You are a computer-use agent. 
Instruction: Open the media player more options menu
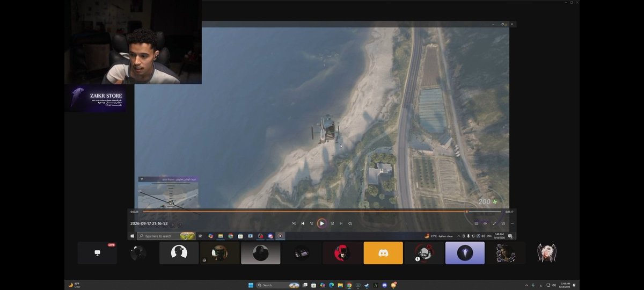click(x=512, y=223)
